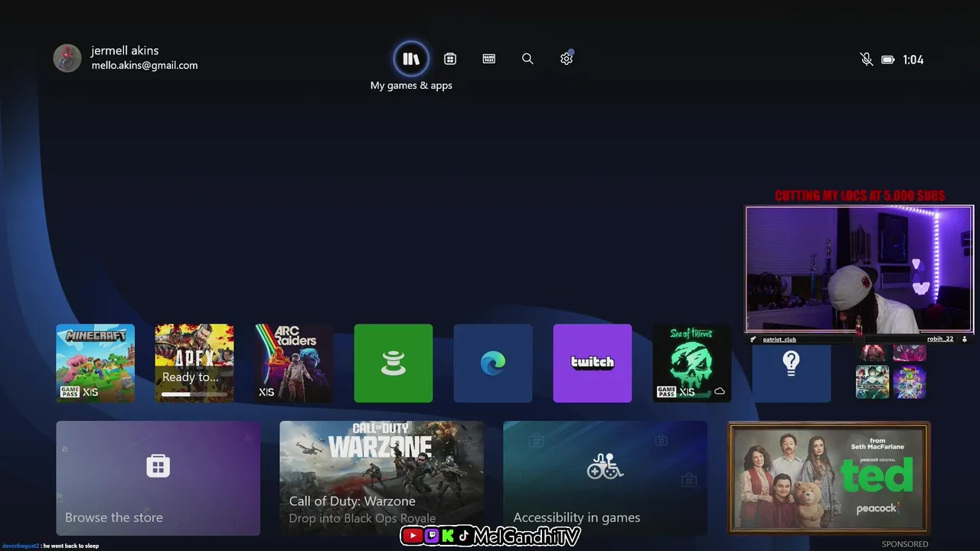Click the 1:04 clock display

(x=913, y=60)
